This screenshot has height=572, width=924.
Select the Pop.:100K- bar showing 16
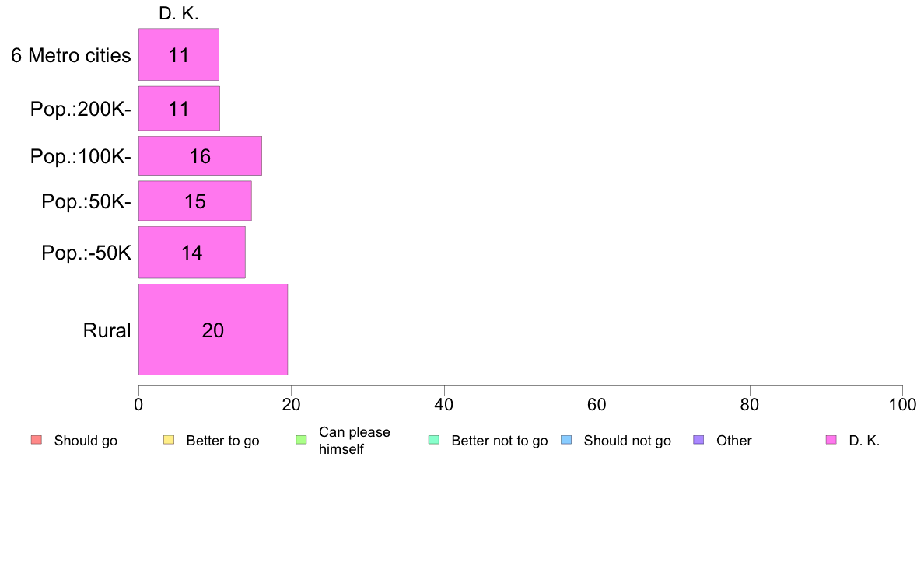[200, 155]
